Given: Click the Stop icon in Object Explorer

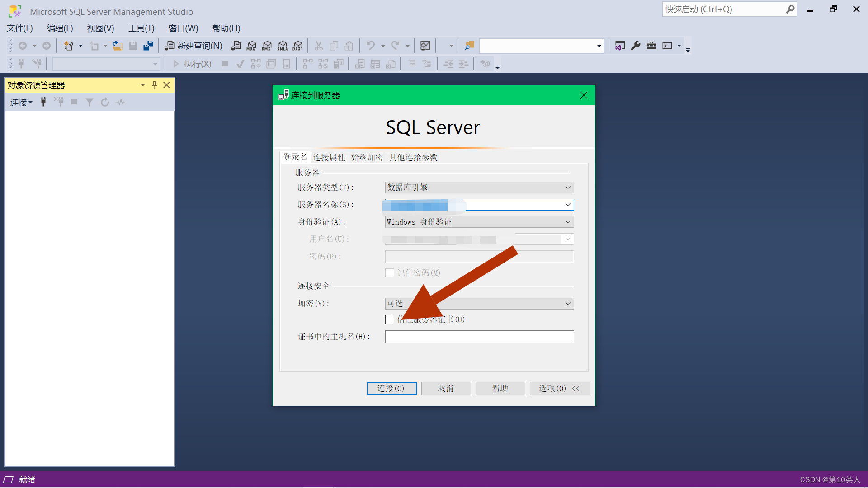Looking at the screenshot, I should pyautogui.click(x=74, y=102).
